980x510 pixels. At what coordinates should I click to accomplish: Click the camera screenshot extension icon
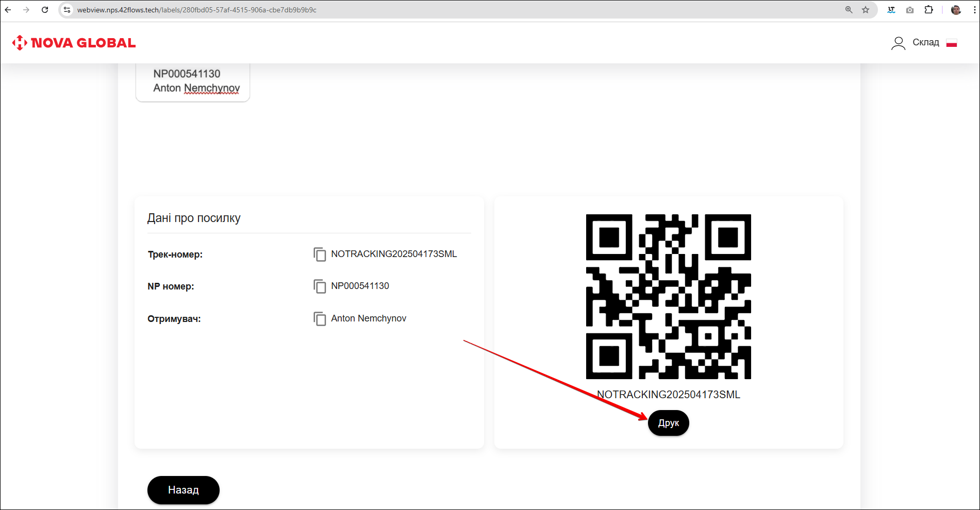(910, 10)
